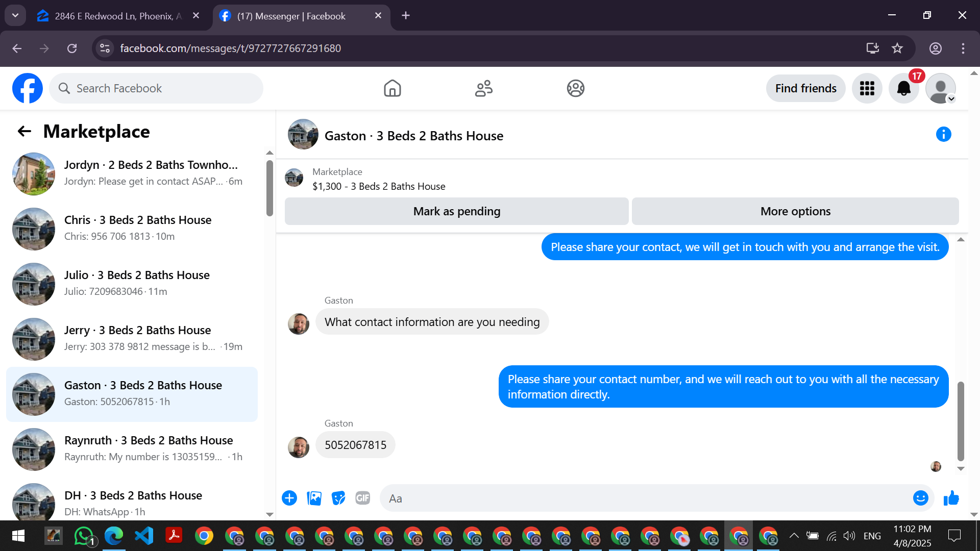Open the emoji picker in message box
This screenshot has height=551, width=980.
coord(920,498)
